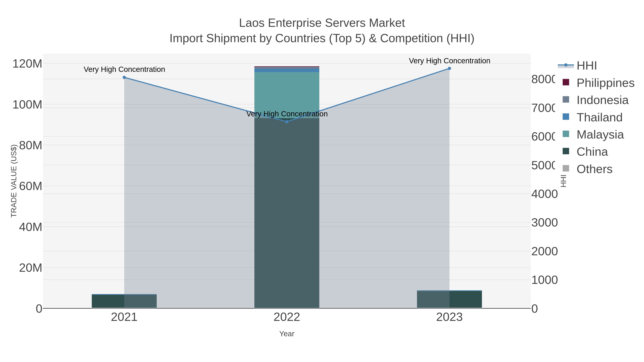Click the 4000 HHI axis tick label

tap(545, 194)
